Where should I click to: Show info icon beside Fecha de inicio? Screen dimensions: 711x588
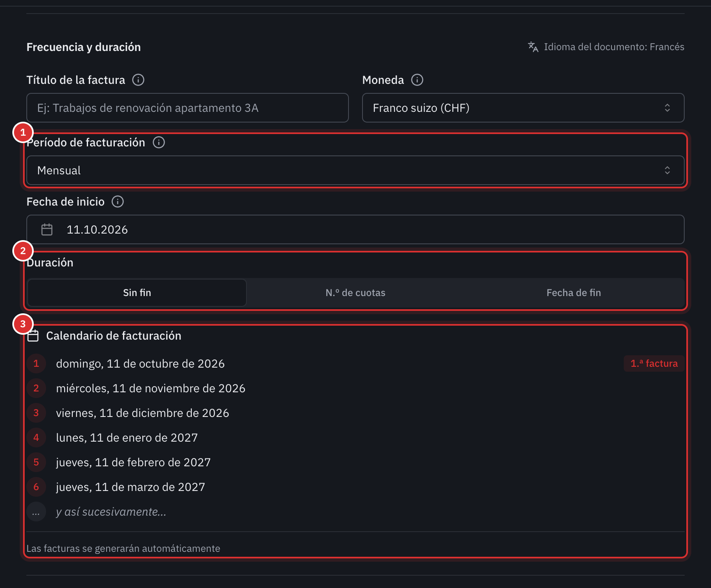pyautogui.click(x=118, y=201)
